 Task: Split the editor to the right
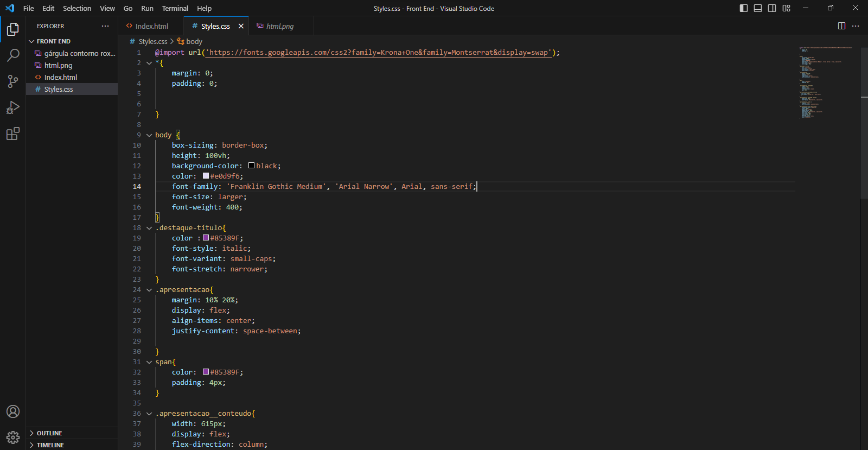[x=841, y=26]
